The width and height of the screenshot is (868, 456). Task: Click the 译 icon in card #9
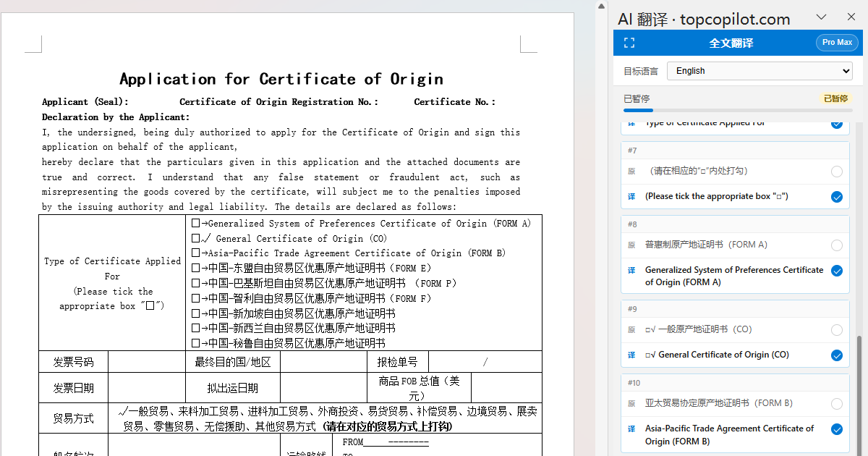click(x=631, y=355)
